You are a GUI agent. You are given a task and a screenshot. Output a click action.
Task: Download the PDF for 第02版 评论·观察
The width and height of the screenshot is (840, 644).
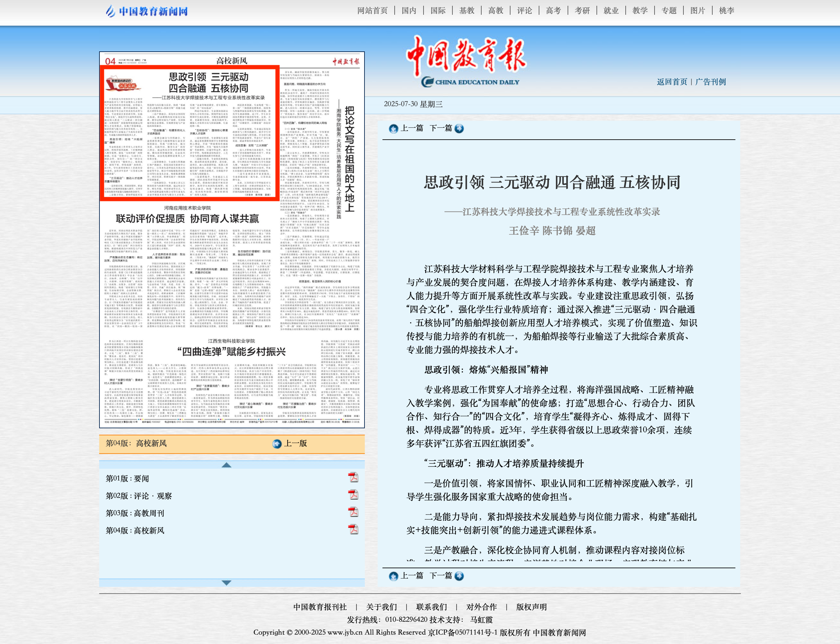click(x=353, y=494)
